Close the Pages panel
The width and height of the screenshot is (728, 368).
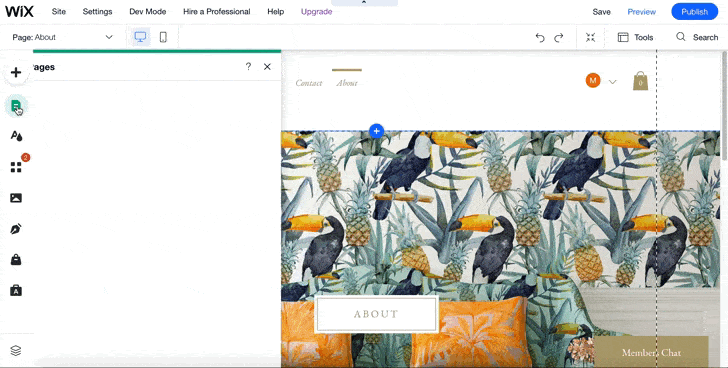(x=267, y=67)
